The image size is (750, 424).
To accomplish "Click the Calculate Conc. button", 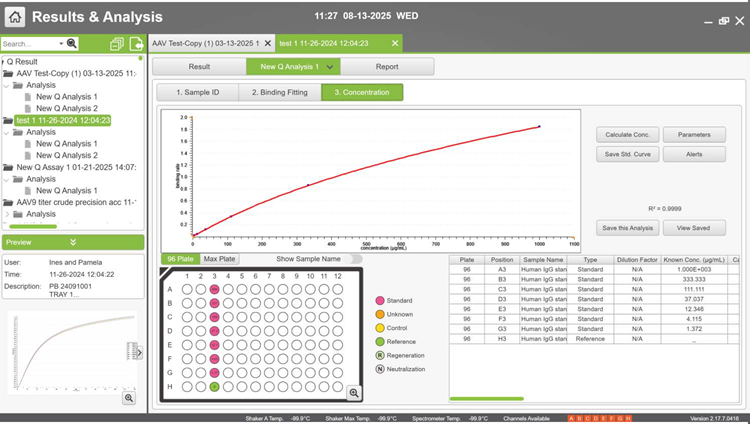I will (626, 134).
